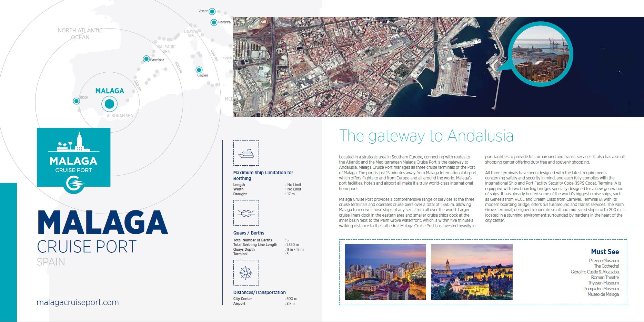Click the compass Distances icon
This screenshot has width=644, height=322.
[x=246, y=273]
